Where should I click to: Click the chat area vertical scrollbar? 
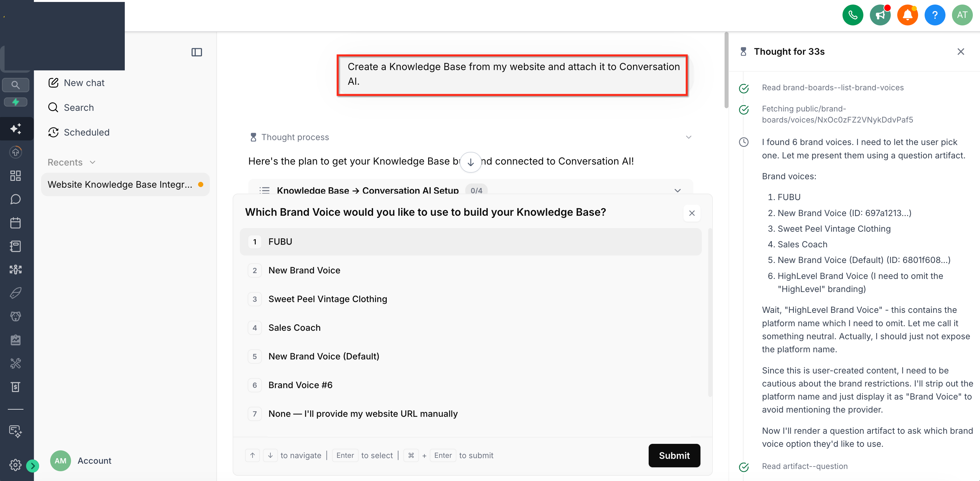point(726,70)
